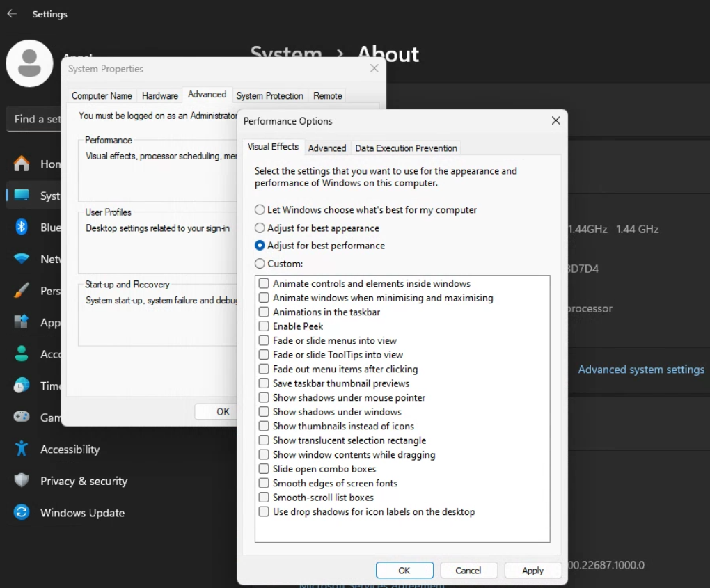This screenshot has width=710, height=588.
Task: Enable Animate controls and elements inside windows
Action: pyautogui.click(x=264, y=283)
